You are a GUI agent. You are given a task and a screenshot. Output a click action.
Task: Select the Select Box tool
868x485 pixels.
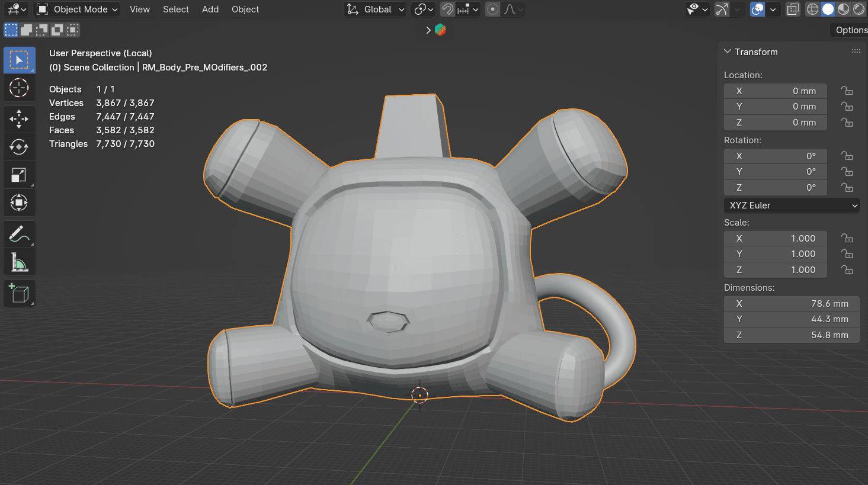pos(19,60)
